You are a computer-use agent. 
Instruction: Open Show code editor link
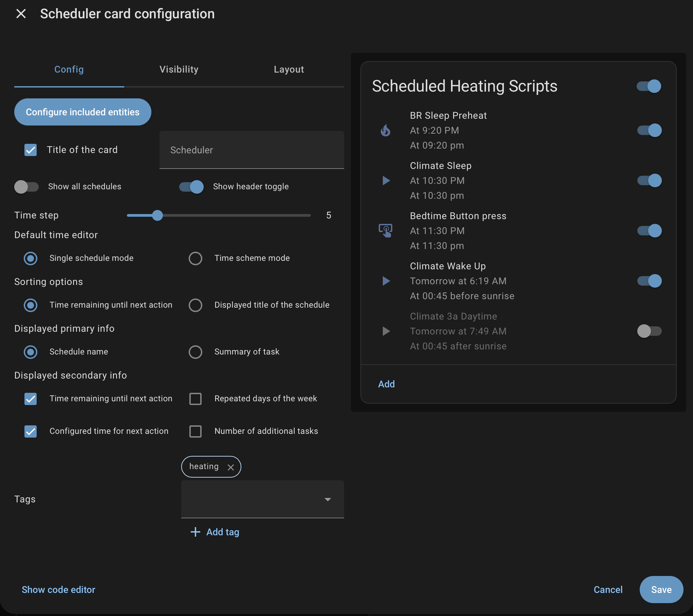click(x=58, y=590)
